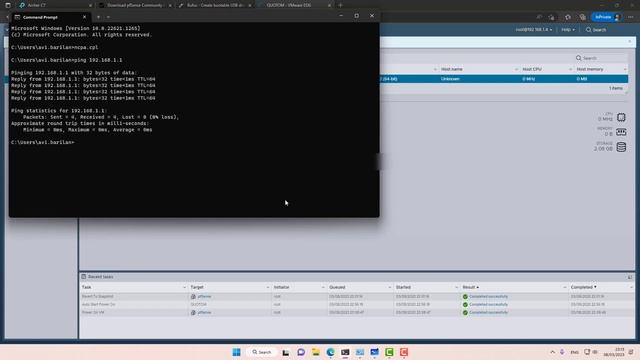Click the CPU resource chip icon
Viewport: 640px width, 360px height.
621,117
